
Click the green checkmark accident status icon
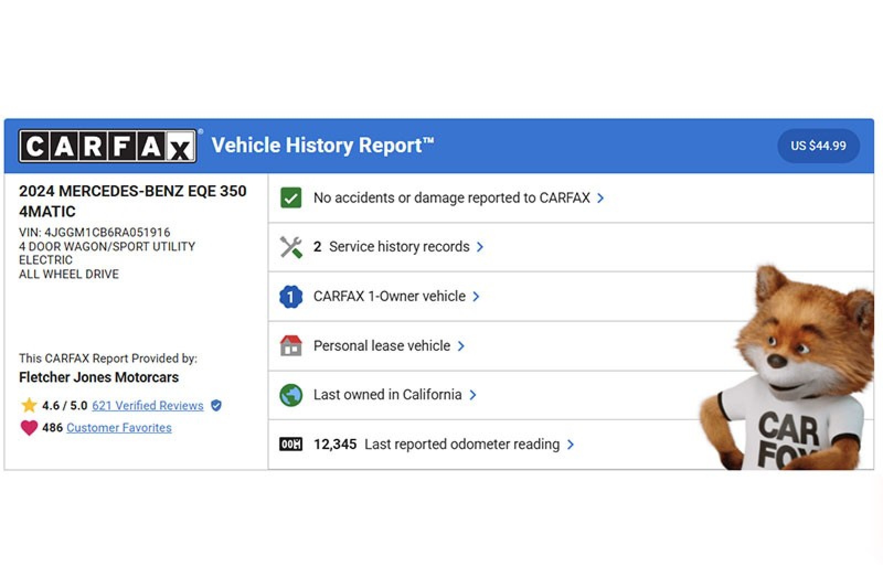(x=291, y=197)
